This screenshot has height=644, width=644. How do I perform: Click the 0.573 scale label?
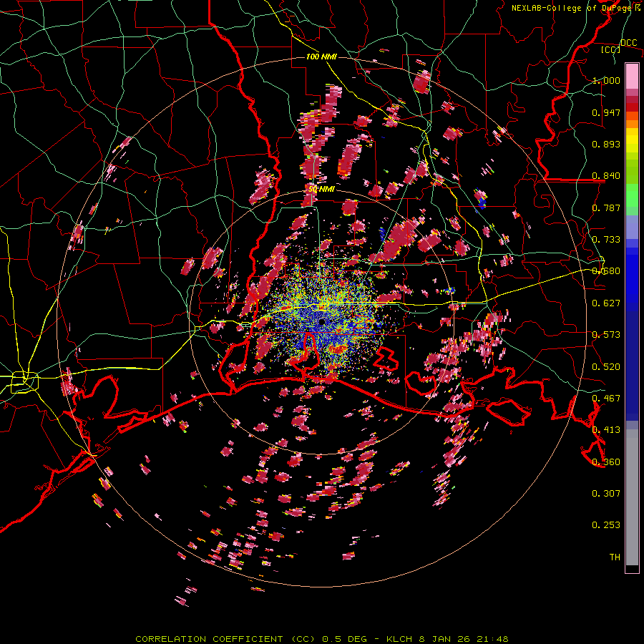click(x=606, y=335)
